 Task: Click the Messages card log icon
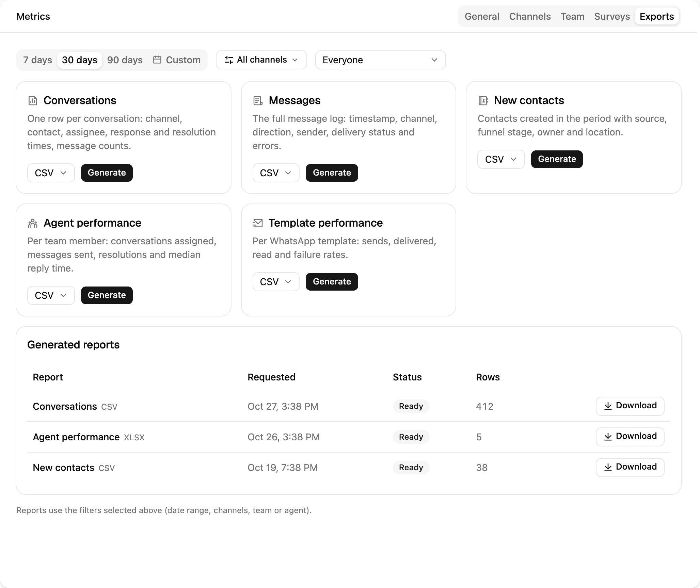click(x=258, y=101)
